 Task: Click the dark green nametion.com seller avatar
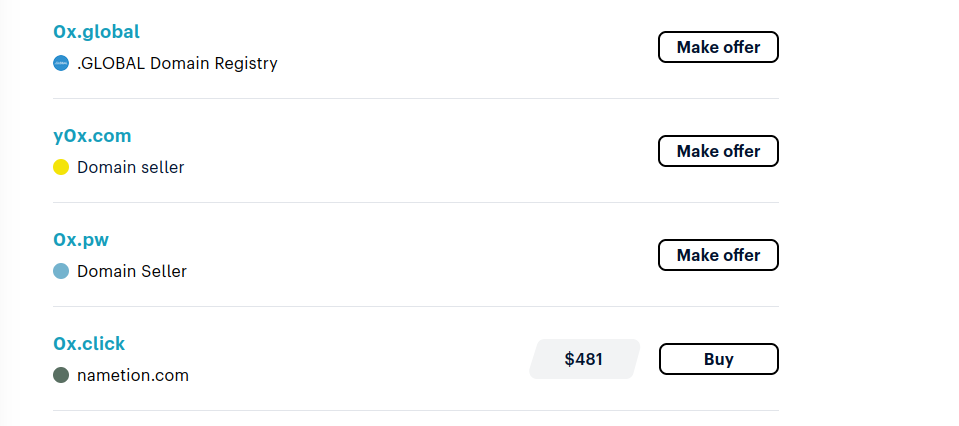(x=61, y=375)
